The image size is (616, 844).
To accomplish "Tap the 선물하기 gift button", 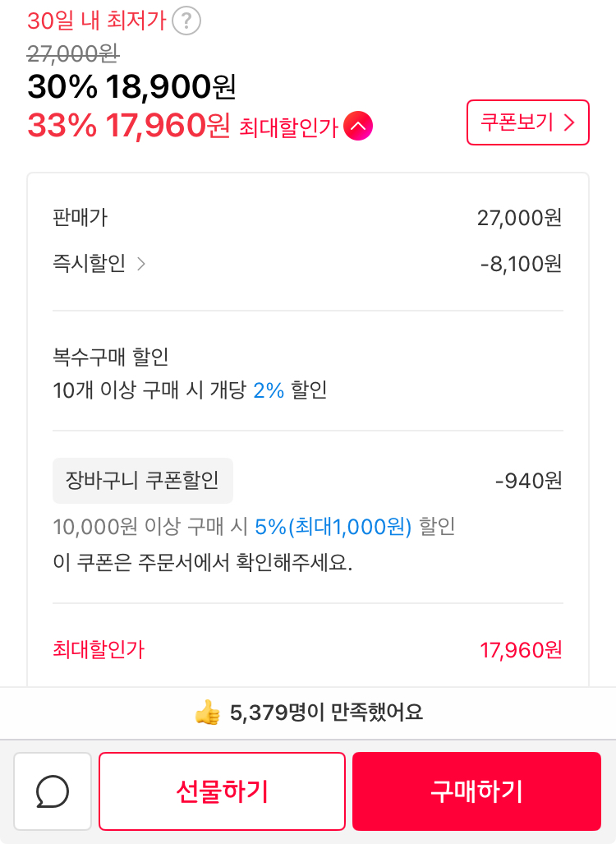I will tap(223, 791).
